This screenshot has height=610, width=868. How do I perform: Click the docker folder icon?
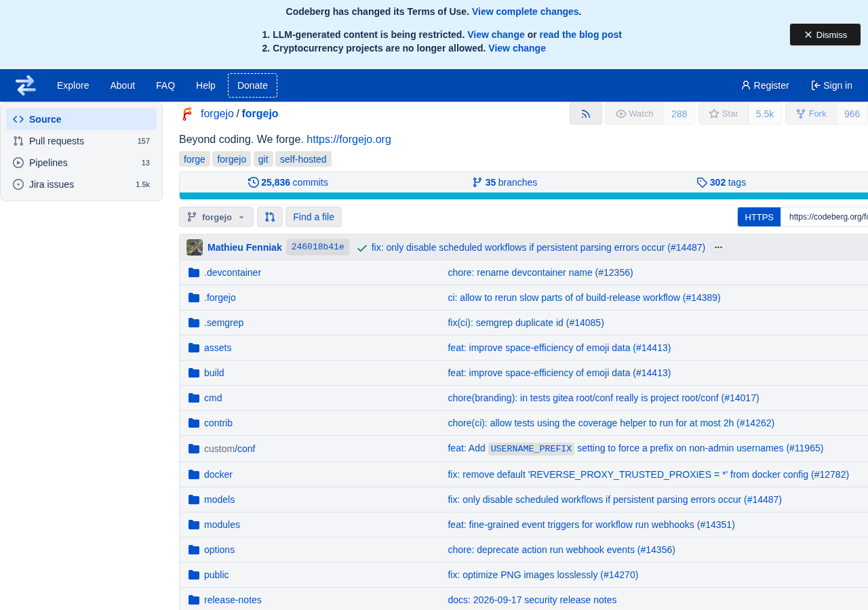coord(194,474)
